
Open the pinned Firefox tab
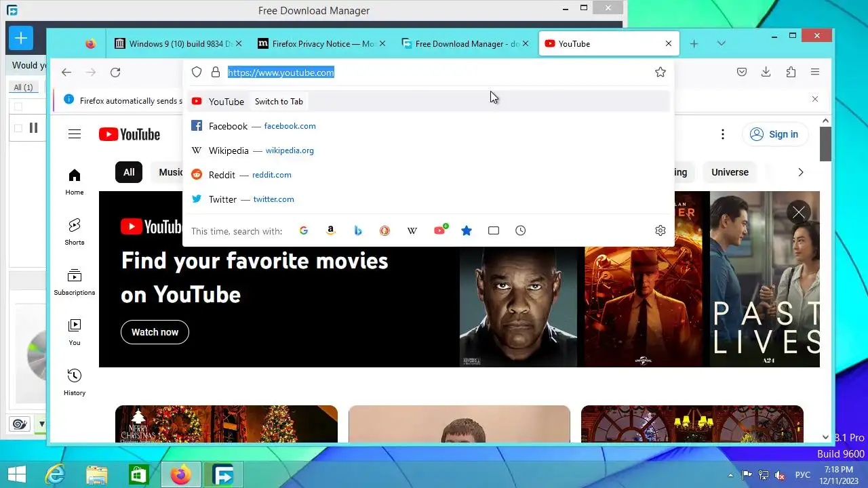click(91, 43)
